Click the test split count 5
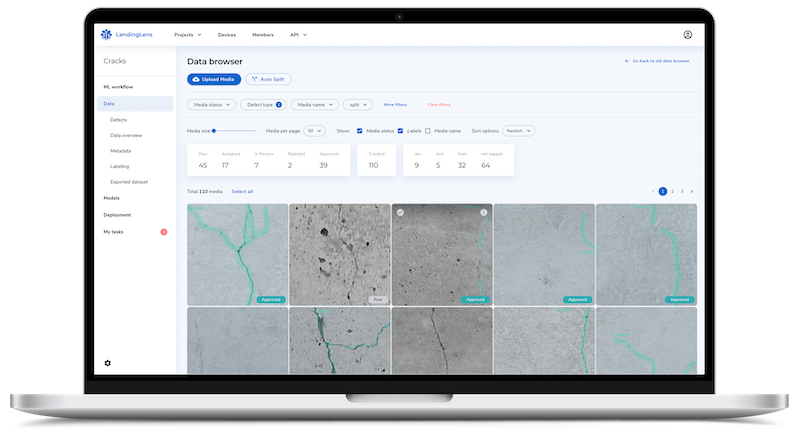The width and height of the screenshot is (800, 434). click(x=438, y=165)
